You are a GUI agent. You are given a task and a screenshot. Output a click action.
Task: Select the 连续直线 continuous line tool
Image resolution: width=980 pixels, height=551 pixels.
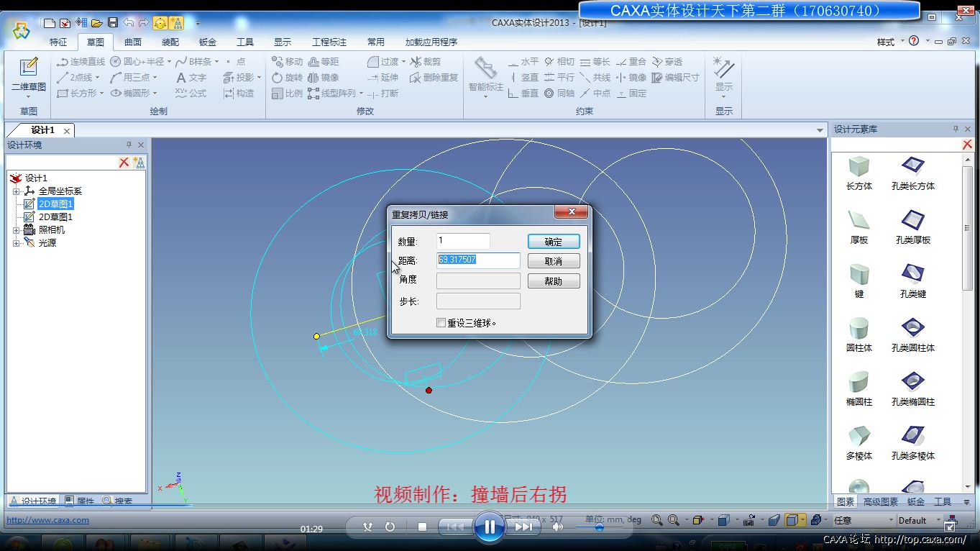tap(81, 62)
